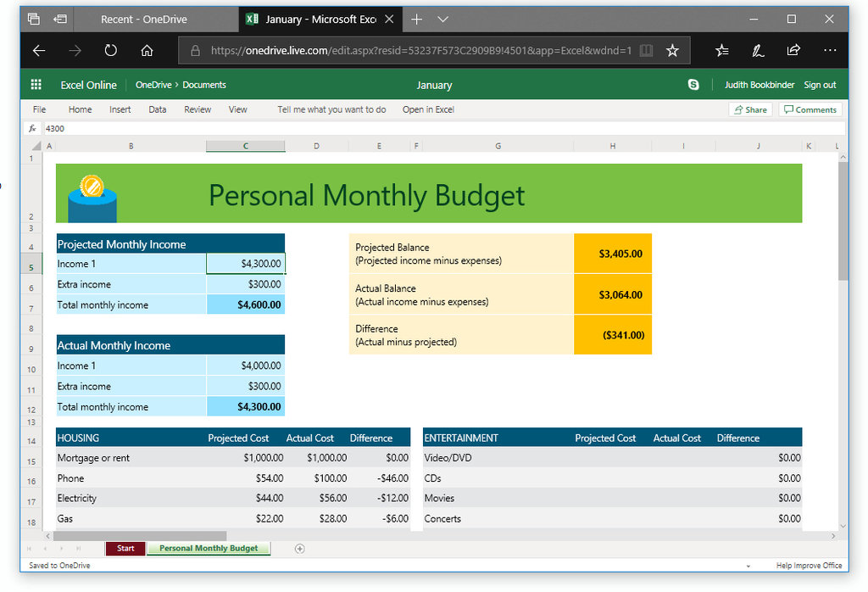
Task: Expand the status bar dropdown arrow
Action: pyautogui.click(x=748, y=566)
